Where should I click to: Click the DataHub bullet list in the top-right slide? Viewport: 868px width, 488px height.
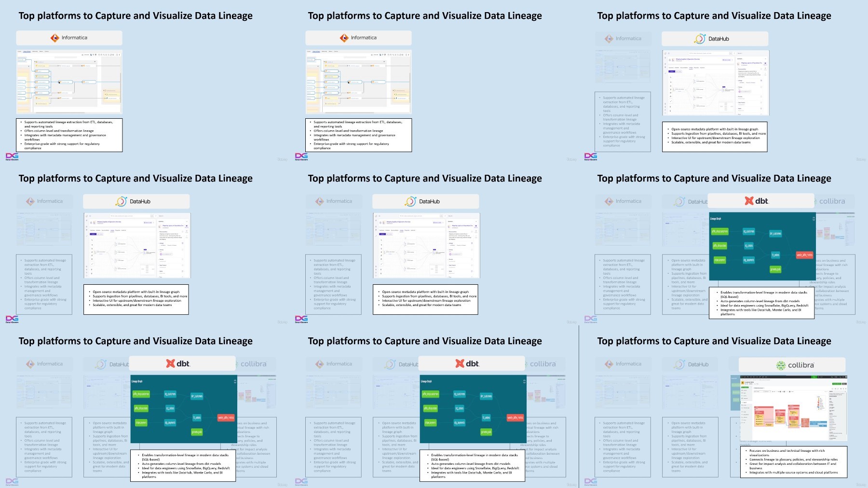coord(715,137)
